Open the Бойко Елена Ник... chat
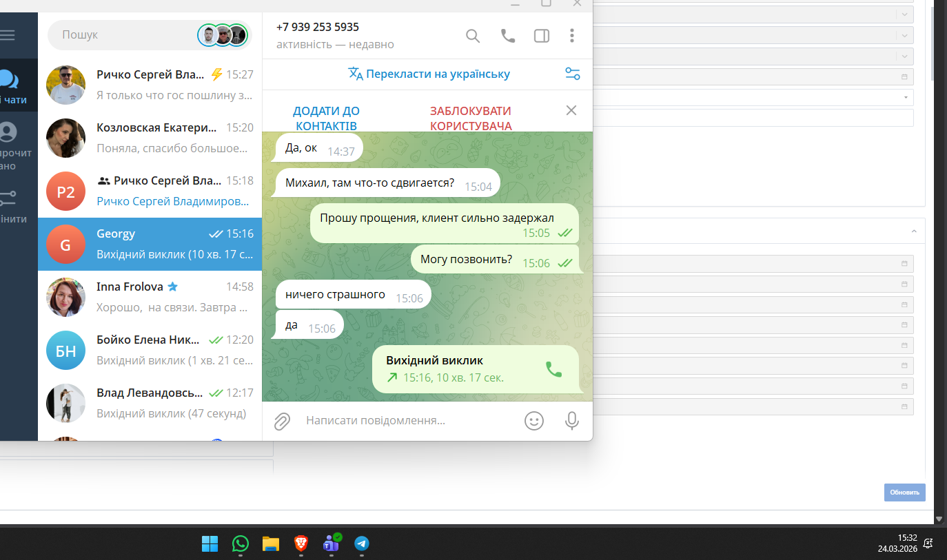Viewport: 947px width, 560px height. coord(150,350)
